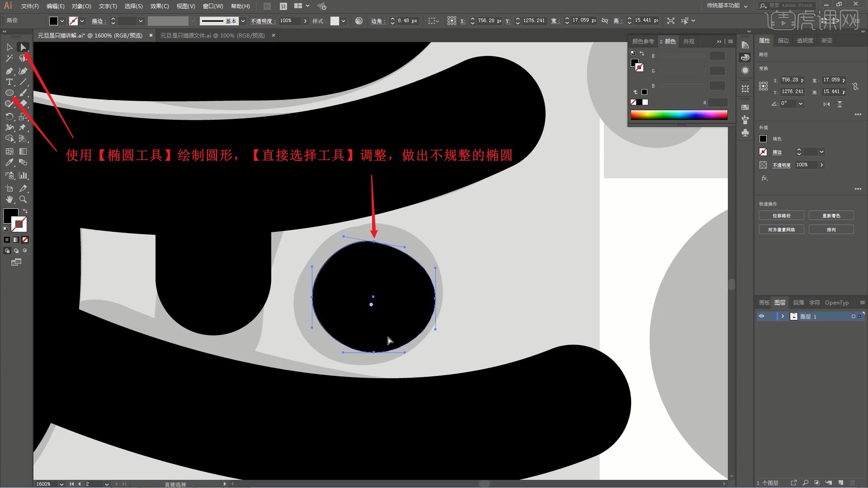The image size is (868, 488).
Task: Select the Gradient tool
Action: pyautogui.click(x=22, y=151)
